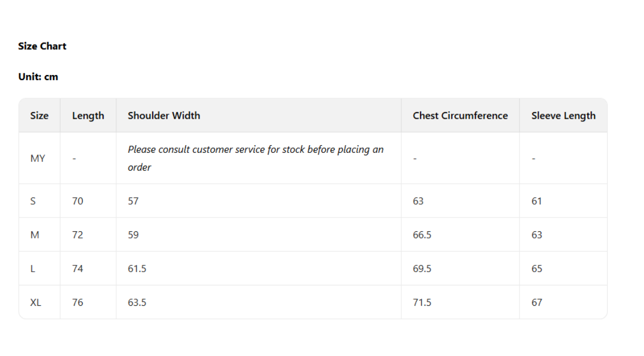The width and height of the screenshot is (644, 356).
Task: Click the Size column header
Action: tap(39, 115)
